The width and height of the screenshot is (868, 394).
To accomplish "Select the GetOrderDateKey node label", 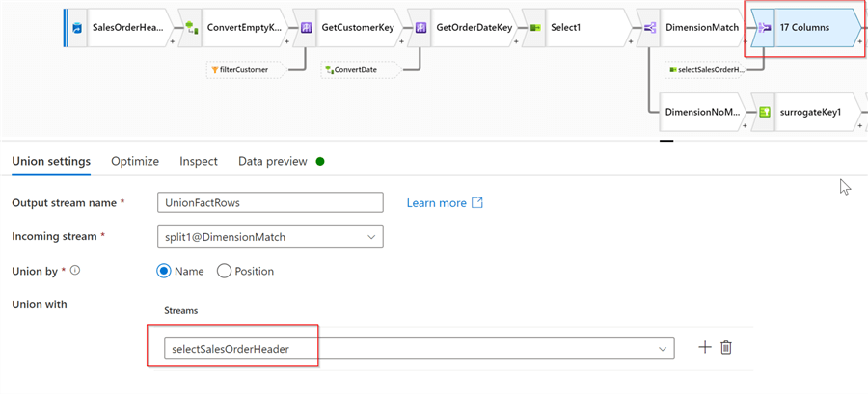I will point(474,27).
